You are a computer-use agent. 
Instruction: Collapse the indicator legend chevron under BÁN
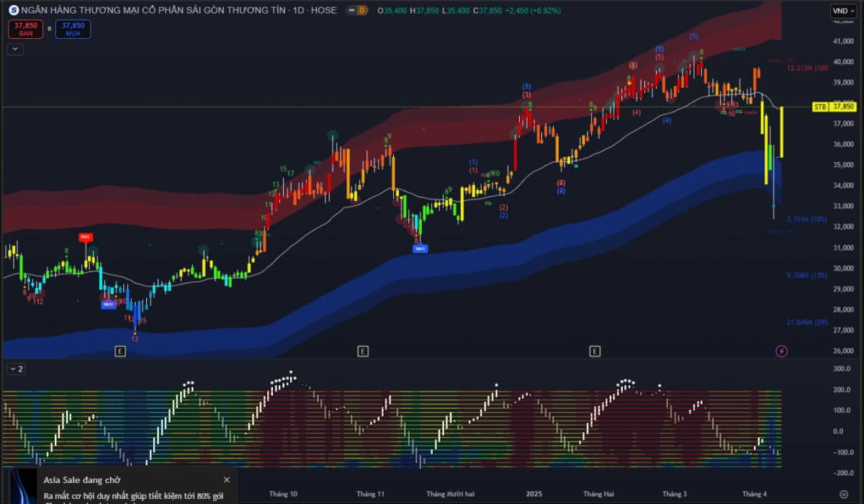click(16, 49)
